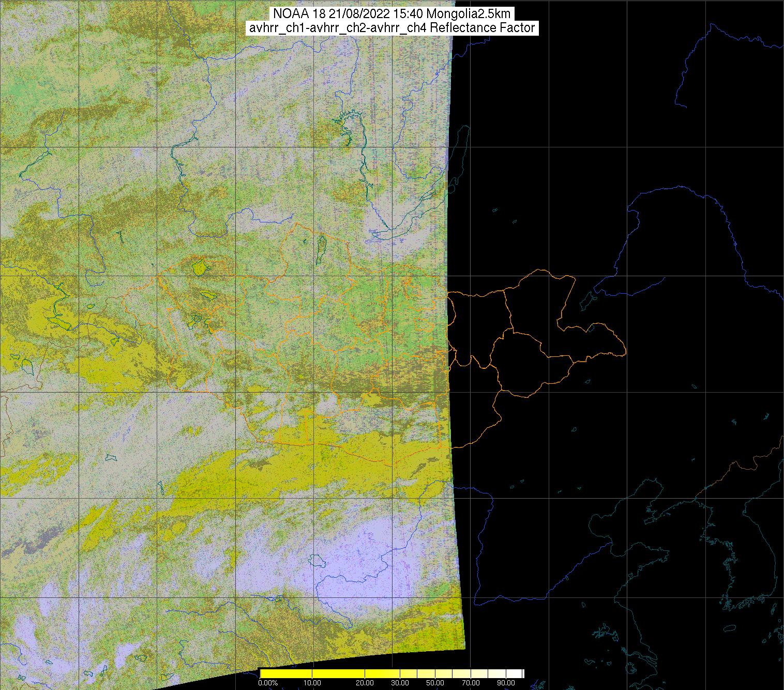
Task: Click the narrow vertical lake in northern Mongolia
Action: tap(321, 247)
